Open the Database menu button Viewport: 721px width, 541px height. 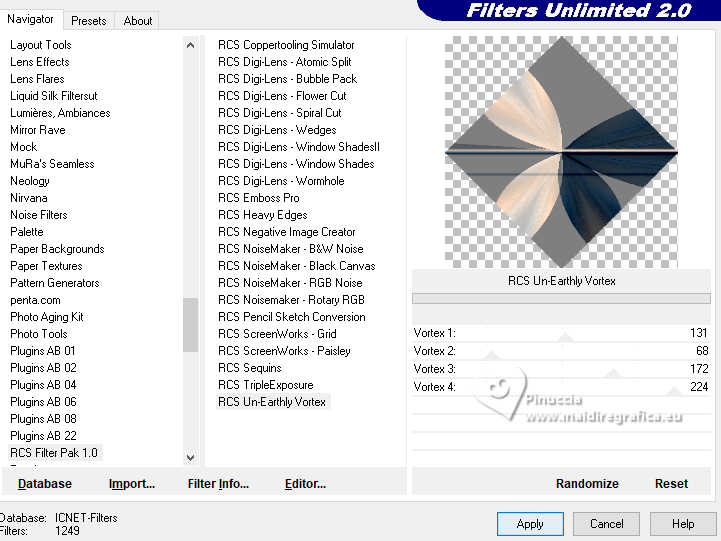[x=45, y=484]
